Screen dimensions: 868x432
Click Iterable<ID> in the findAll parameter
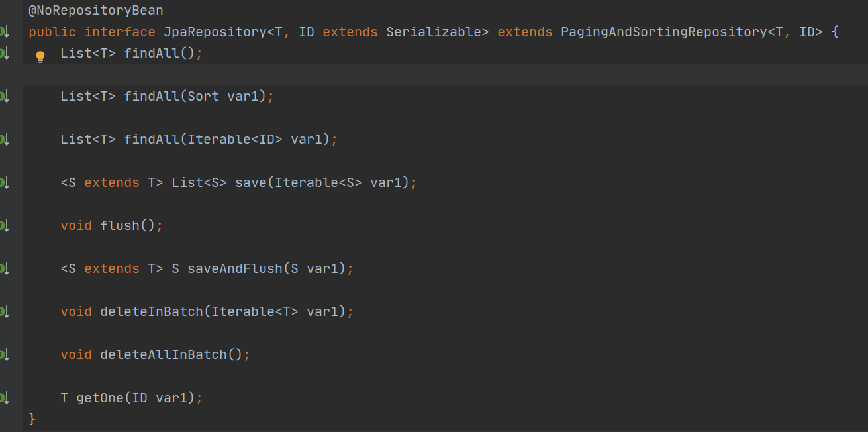click(235, 139)
